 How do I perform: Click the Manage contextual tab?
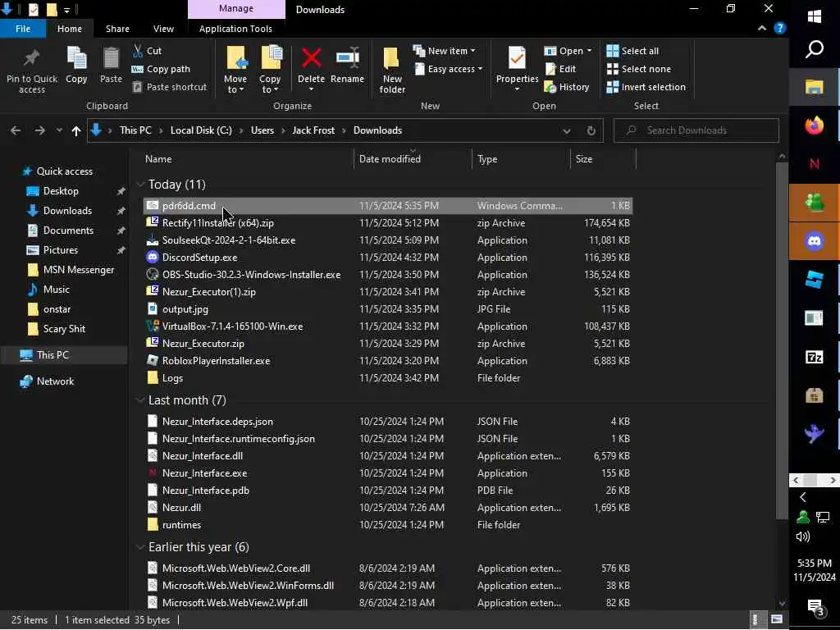[236, 8]
